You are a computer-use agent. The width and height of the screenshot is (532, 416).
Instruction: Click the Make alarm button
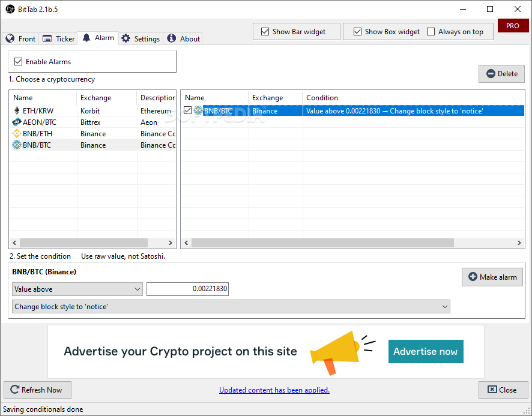pos(492,277)
